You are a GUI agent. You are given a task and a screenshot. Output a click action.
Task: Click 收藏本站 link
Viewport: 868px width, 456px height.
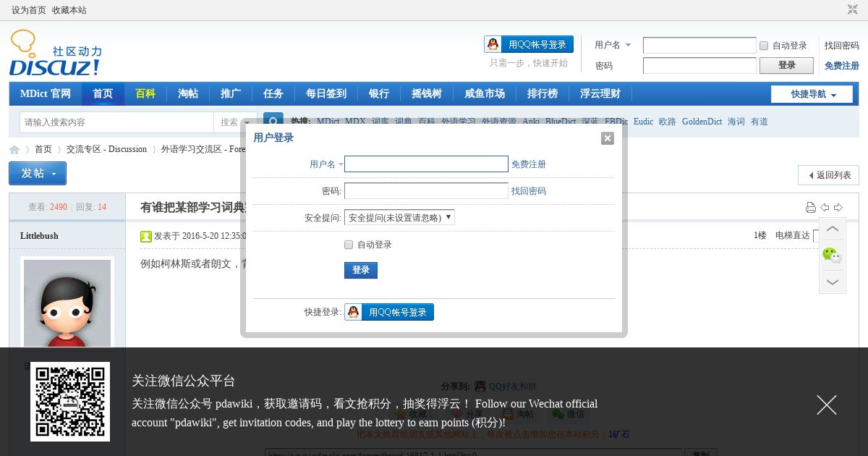(69, 10)
